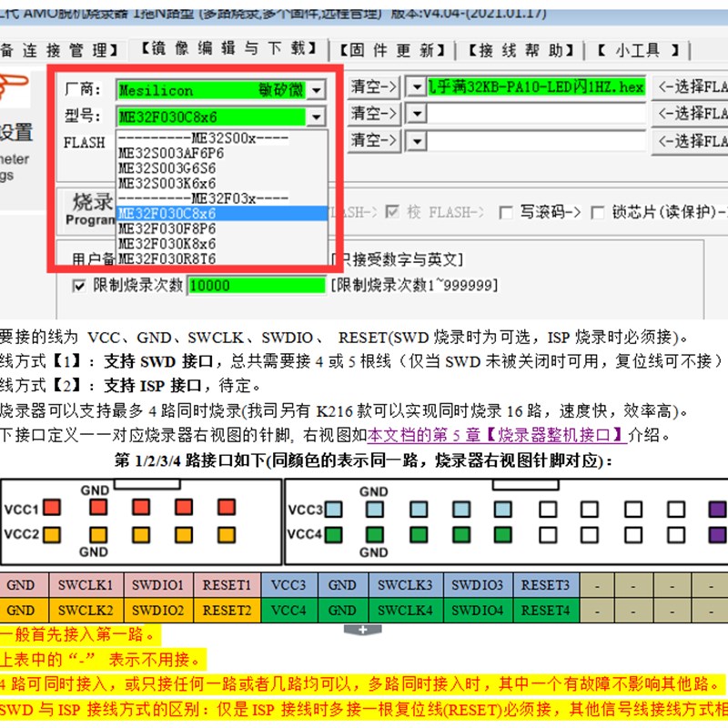Click the VCC4 table cell
Viewport: 728px width, 728px height.
[x=289, y=610]
